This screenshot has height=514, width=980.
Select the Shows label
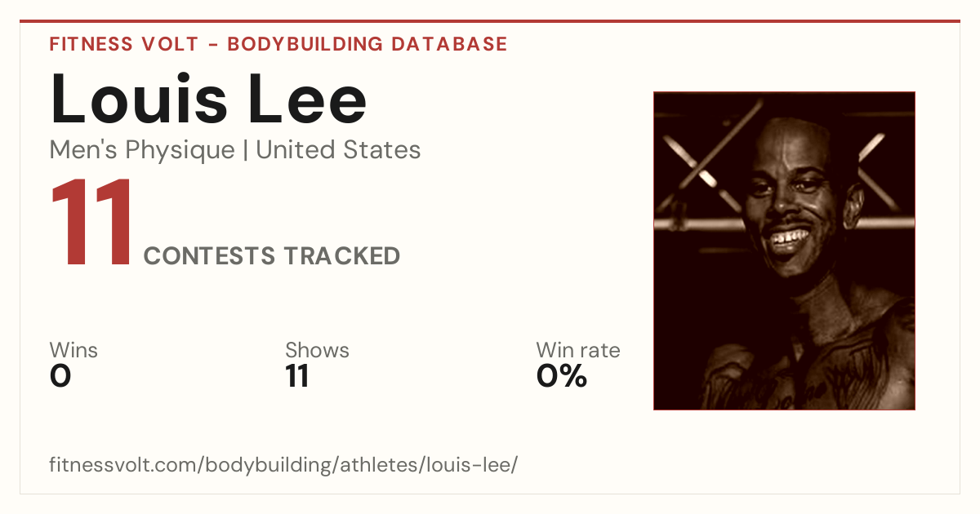click(317, 350)
